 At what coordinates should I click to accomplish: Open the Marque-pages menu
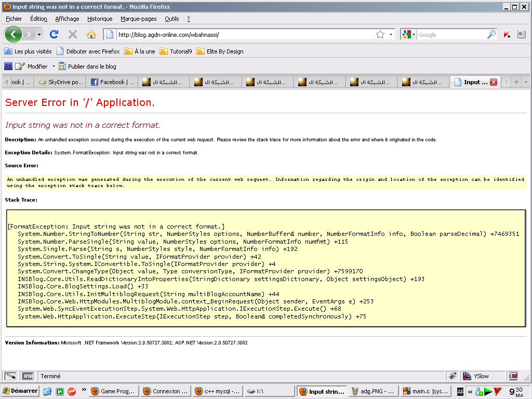[138, 19]
